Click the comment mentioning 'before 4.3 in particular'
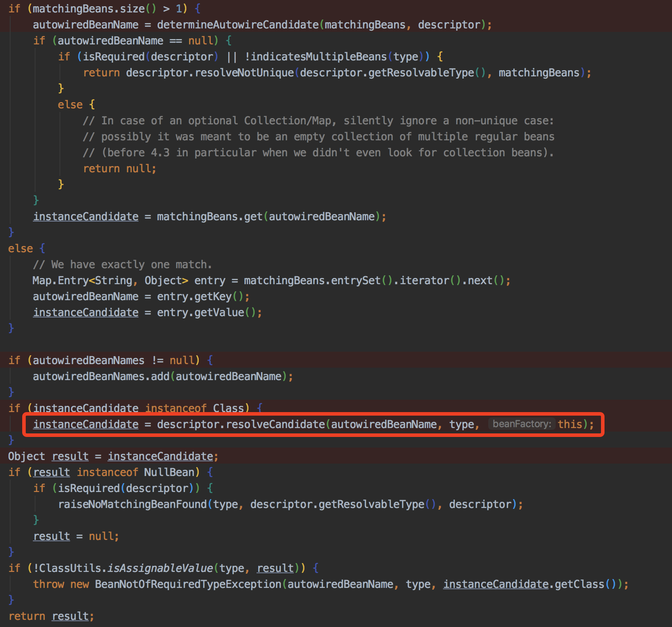The image size is (672, 627). coord(318,153)
